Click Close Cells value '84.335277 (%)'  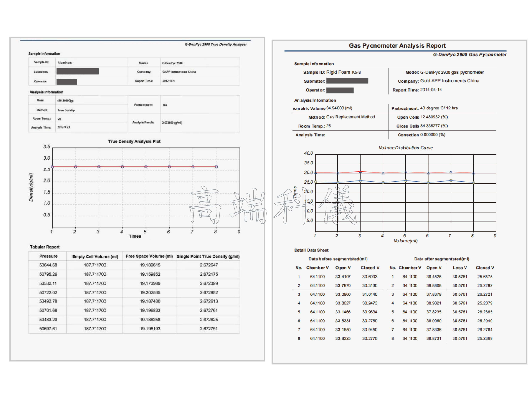click(x=434, y=126)
